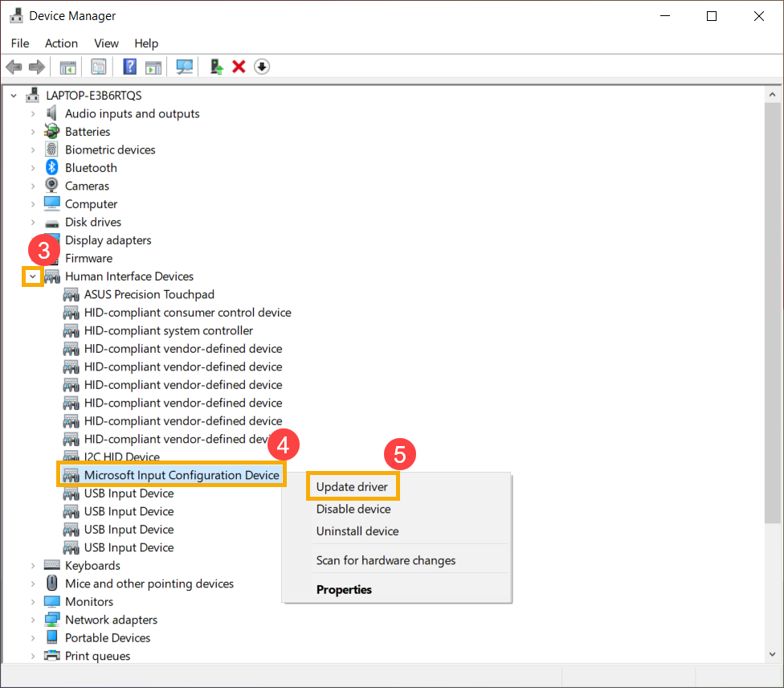
Task: Choose Properties in the context menu
Action: click(344, 590)
